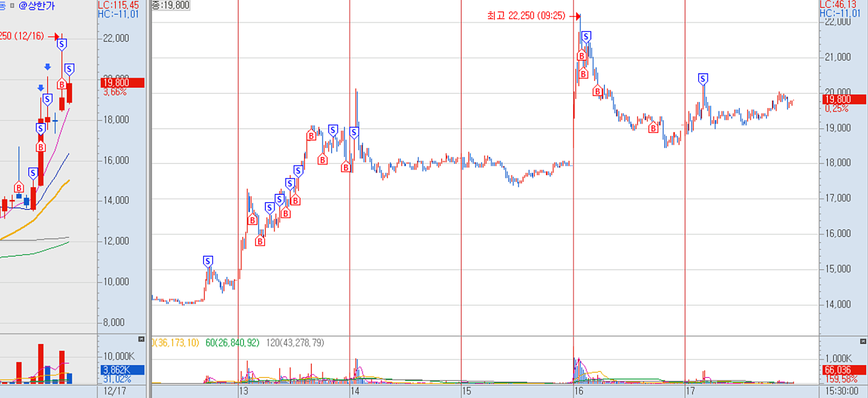
Task: Click the day 14 label on the time axis
Action: pos(355,391)
